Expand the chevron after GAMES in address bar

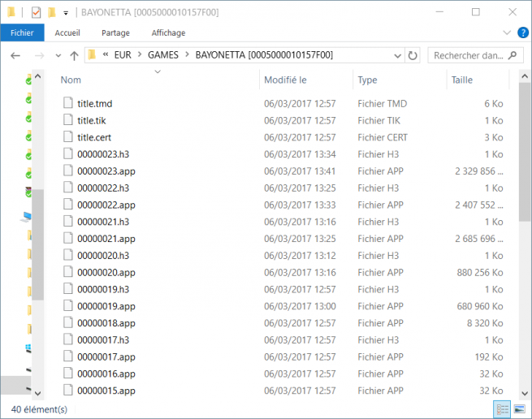[187, 54]
